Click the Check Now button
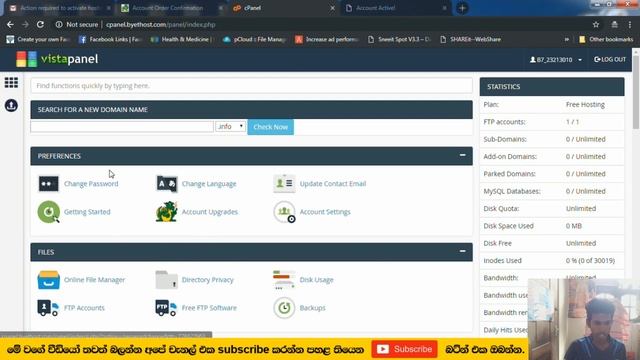The image size is (640, 360). 271,127
